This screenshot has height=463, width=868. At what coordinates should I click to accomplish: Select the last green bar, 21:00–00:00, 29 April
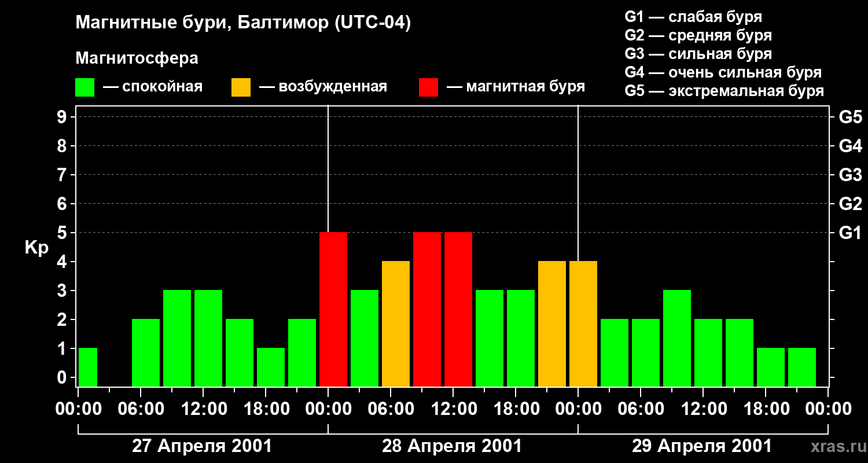click(x=802, y=368)
